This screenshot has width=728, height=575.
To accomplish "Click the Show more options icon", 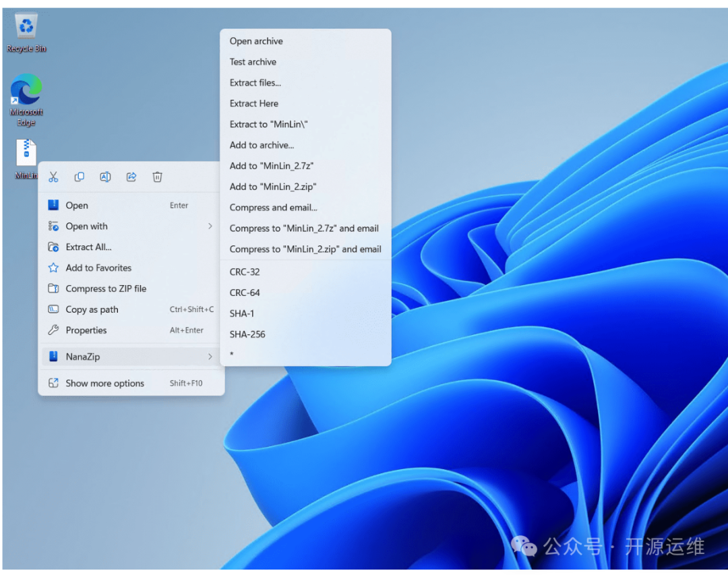I will click(x=53, y=383).
